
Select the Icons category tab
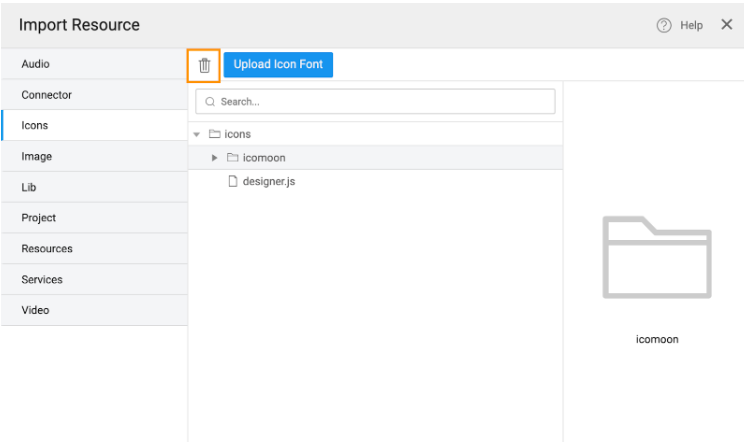click(94, 126)
